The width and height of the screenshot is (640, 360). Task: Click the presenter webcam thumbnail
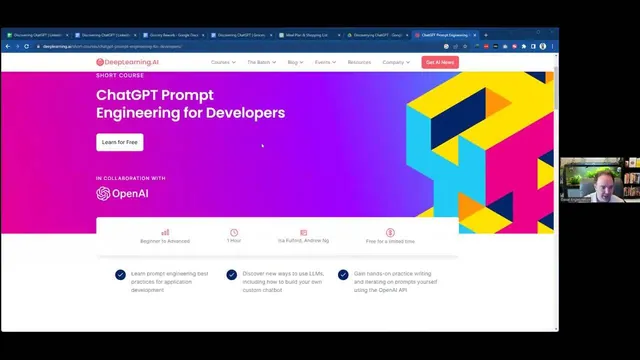[600, 180]
